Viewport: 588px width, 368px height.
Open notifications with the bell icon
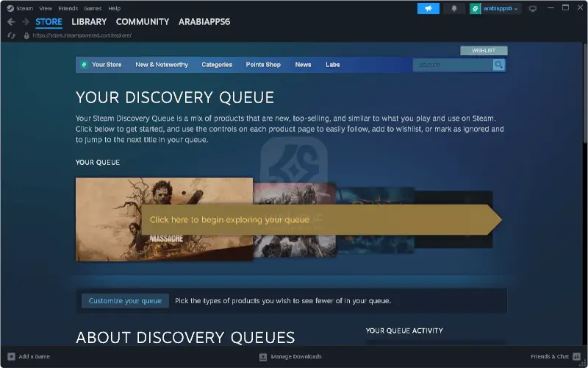(x=454, y=8)
